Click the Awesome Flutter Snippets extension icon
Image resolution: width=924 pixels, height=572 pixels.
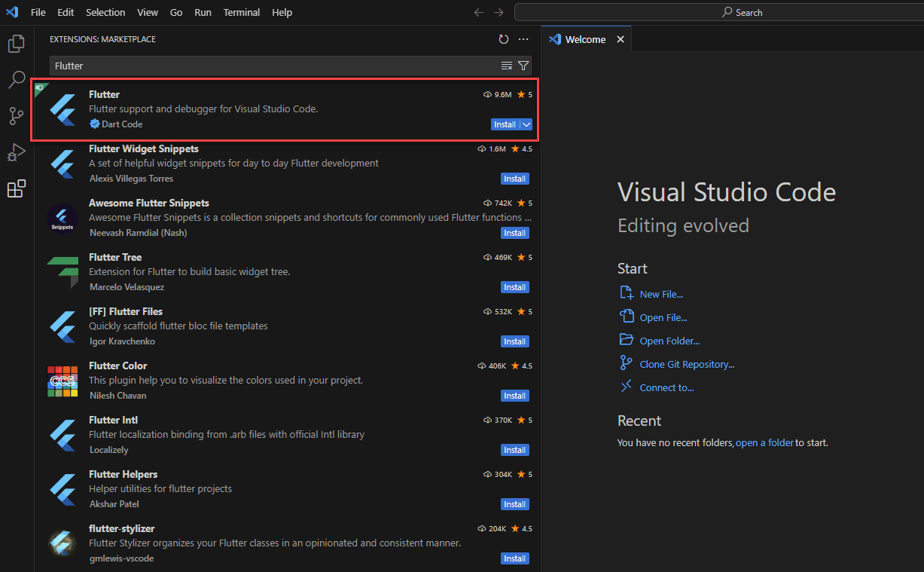(63, 218)
